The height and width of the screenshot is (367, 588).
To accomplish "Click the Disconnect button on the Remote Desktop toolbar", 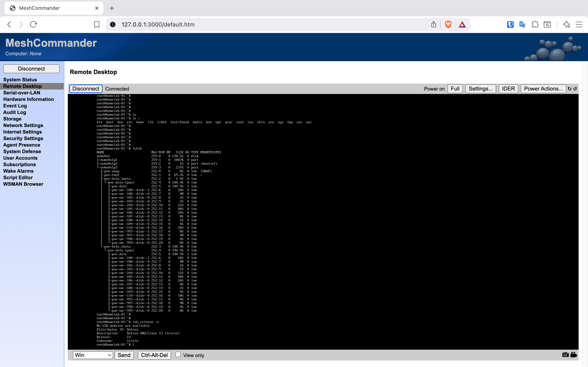I will [x=86, y=89].
